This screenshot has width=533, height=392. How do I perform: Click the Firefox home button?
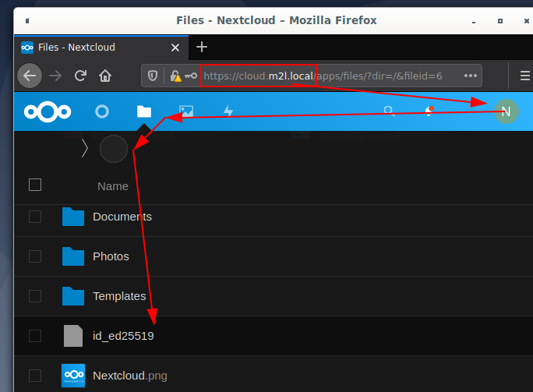(x=105, y=76)
